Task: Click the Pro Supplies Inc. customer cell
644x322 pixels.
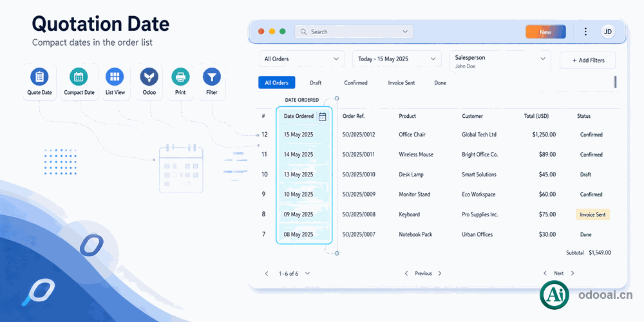Action: [480, 214]
